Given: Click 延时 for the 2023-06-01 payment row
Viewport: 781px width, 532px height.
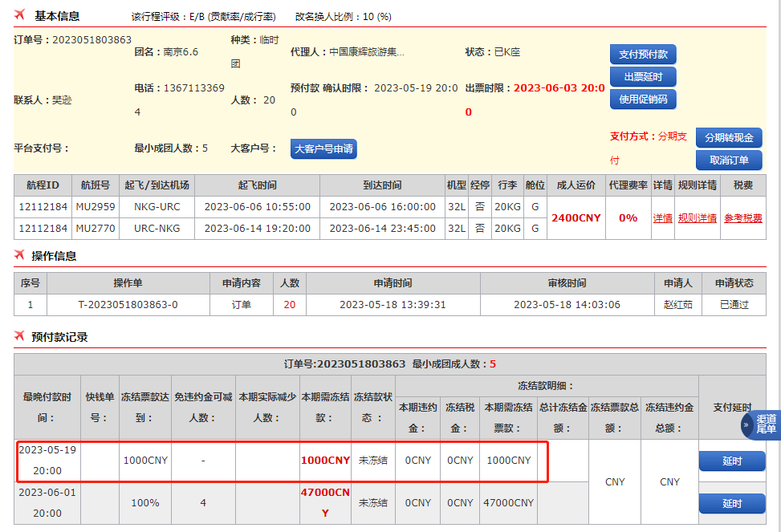Looking at the screenshot, I should (x=731, y=504).
